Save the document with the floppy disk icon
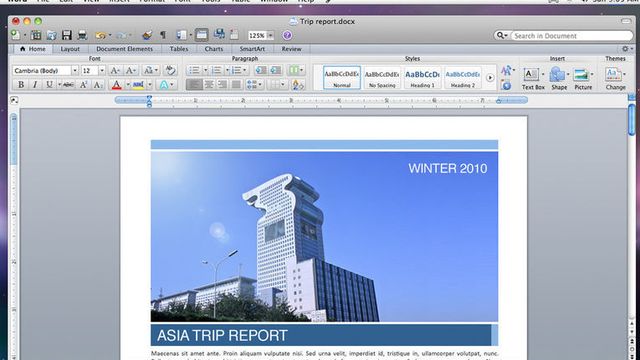The image size is (640, 360). 67,35
